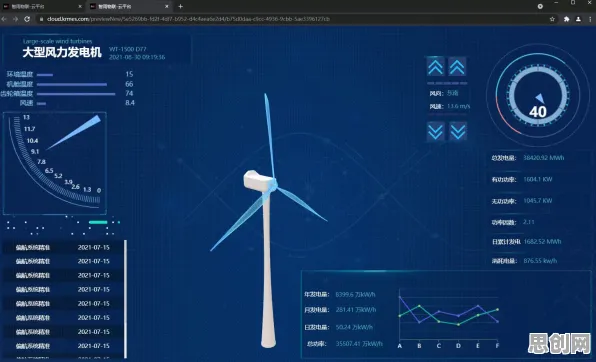This screenshot has height=362, width=596.
Task: Click consumption value 876.55 kw/h
Action: [540, 261]
